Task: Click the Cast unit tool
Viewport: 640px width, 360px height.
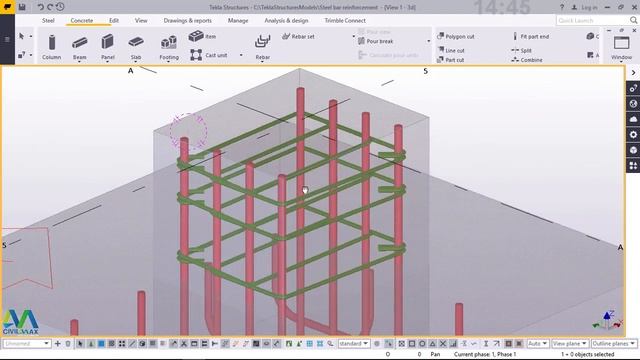Action: click(209, 55)
